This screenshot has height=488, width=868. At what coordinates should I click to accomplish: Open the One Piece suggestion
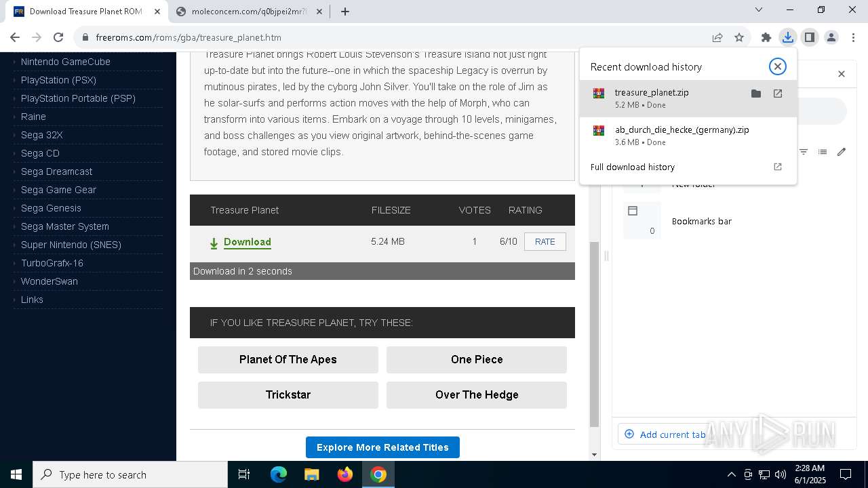point(477,359)
